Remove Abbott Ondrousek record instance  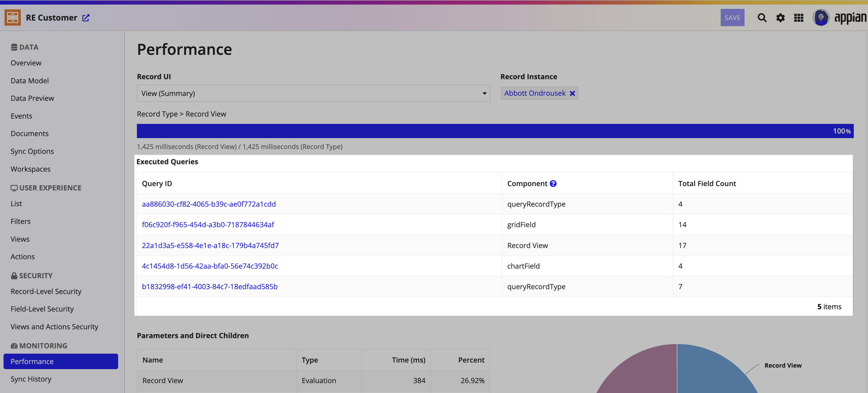click(x=572, y=93)
